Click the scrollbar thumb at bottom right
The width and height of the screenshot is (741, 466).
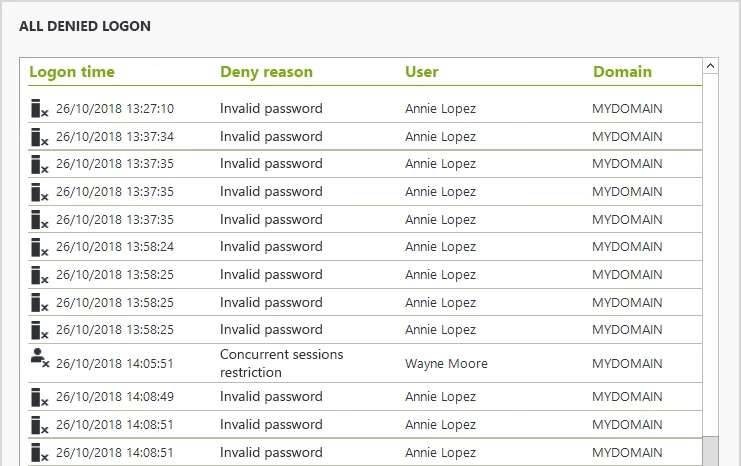(x=710, y=451)
